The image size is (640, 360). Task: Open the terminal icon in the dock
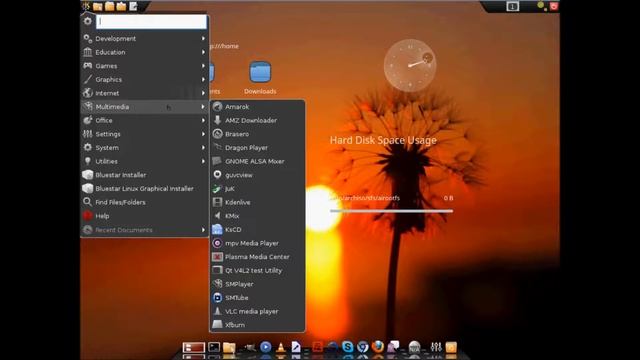tap(214, 347)
